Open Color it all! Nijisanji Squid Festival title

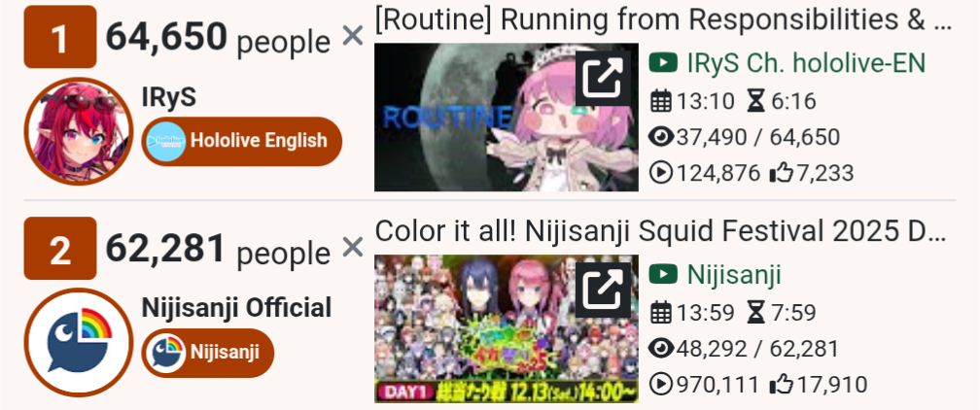(x=661, y=231)
